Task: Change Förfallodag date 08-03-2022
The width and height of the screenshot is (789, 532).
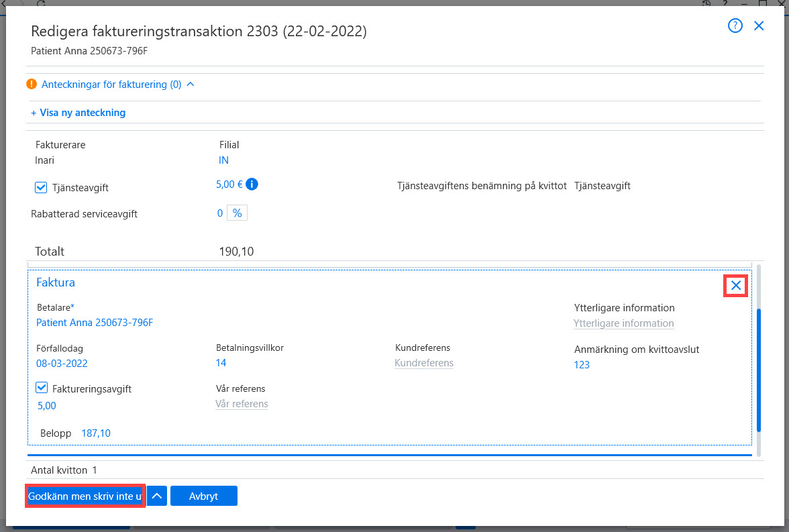Action: pos(62,364)
